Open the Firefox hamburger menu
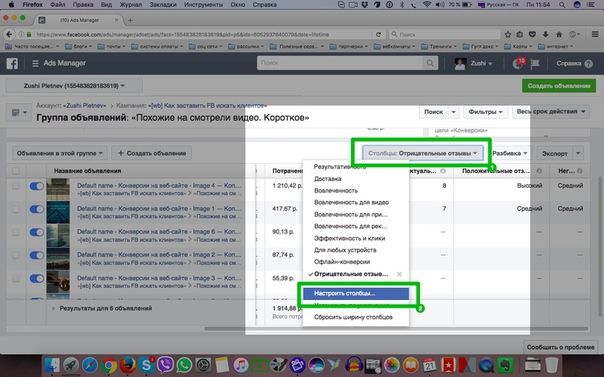 pos(595,34)
